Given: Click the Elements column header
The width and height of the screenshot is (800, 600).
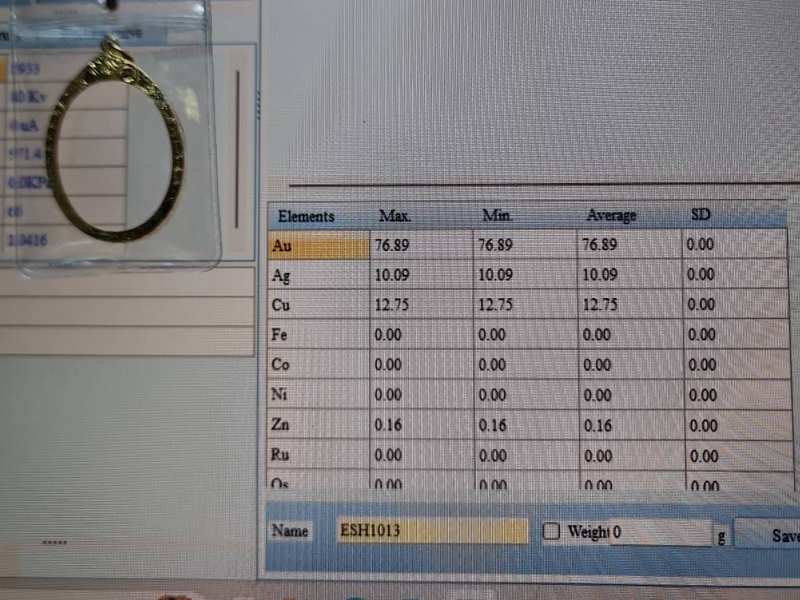Looking at the screenshot, I should click(306, 216).
